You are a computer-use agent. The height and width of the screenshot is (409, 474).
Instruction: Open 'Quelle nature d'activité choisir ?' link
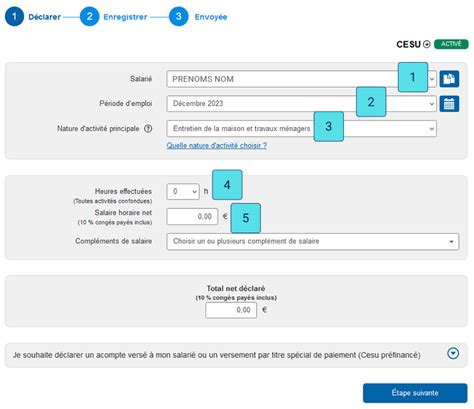[x=217, y=146]
